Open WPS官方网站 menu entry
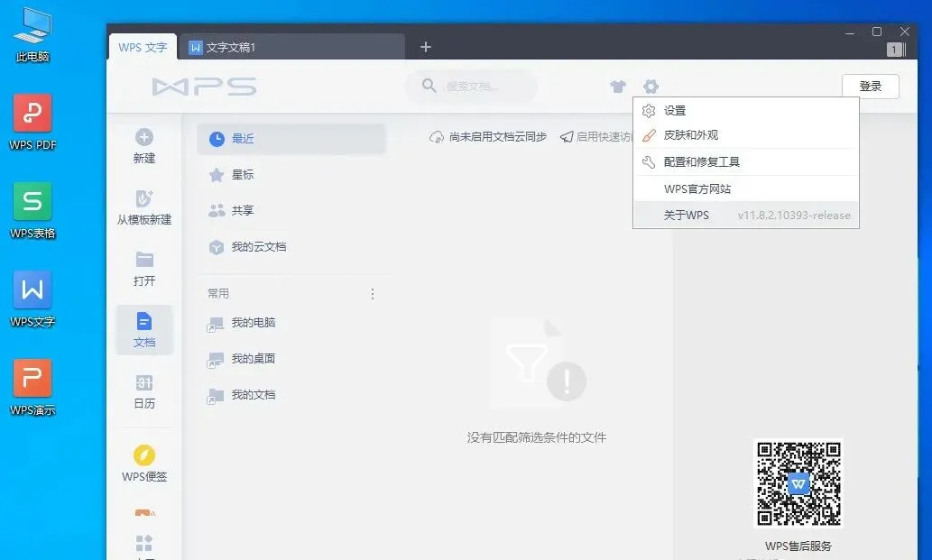Image resolution: width=932 pixels, height=560 pixels. click(746, 188)
